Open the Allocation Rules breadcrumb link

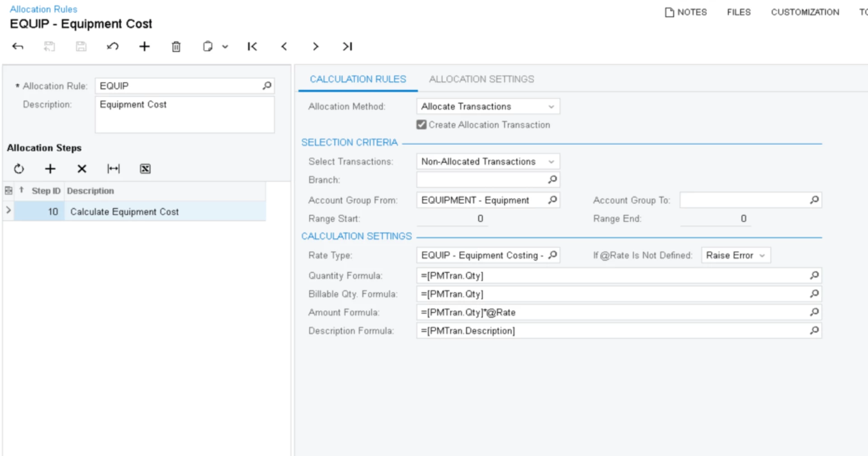pos(43,9)
